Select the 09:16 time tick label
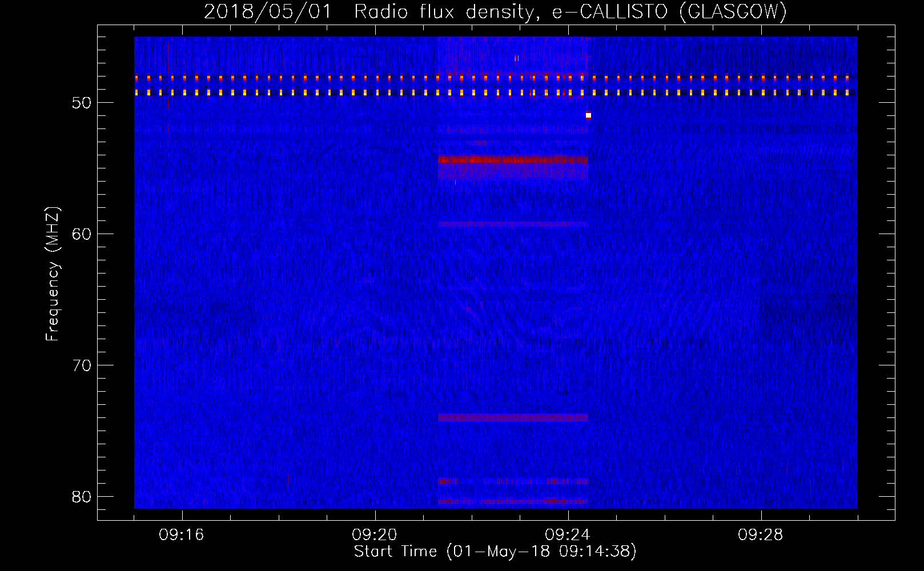 (x=182, y=535)
